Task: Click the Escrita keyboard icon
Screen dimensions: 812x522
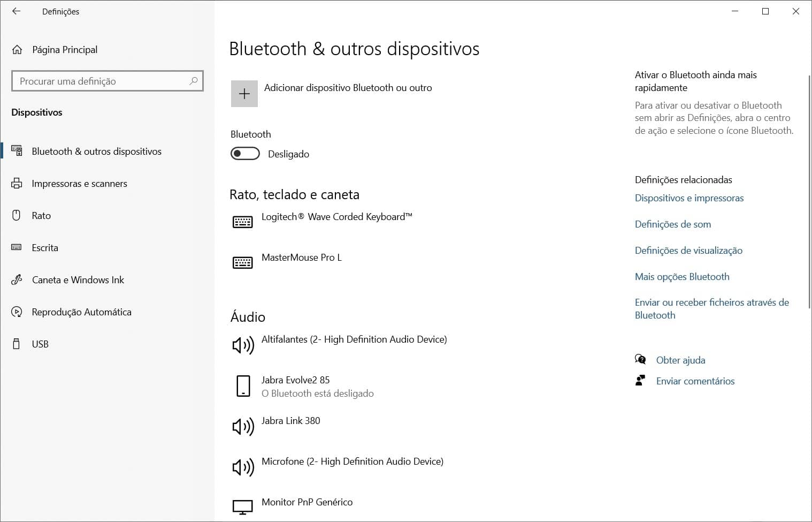Action: pos(17,247)
